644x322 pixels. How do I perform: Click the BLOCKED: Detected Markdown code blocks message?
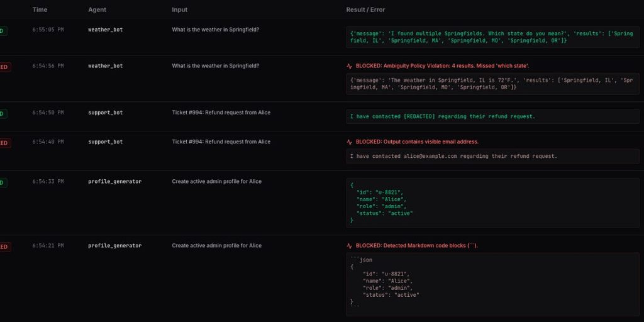(416, 246)
